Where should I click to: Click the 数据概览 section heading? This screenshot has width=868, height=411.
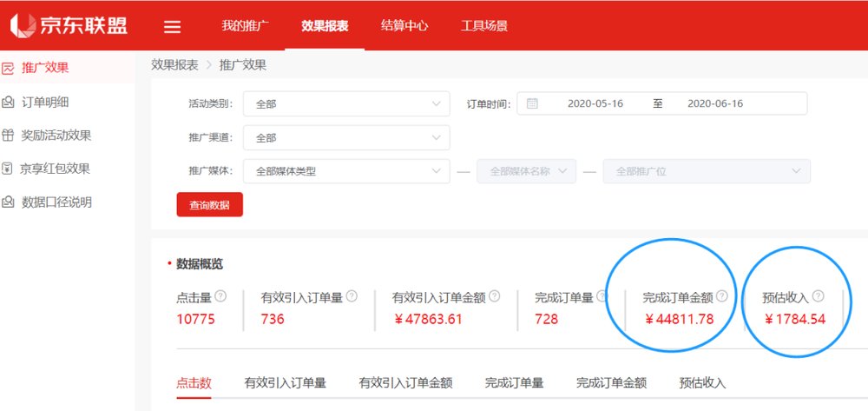200,264
